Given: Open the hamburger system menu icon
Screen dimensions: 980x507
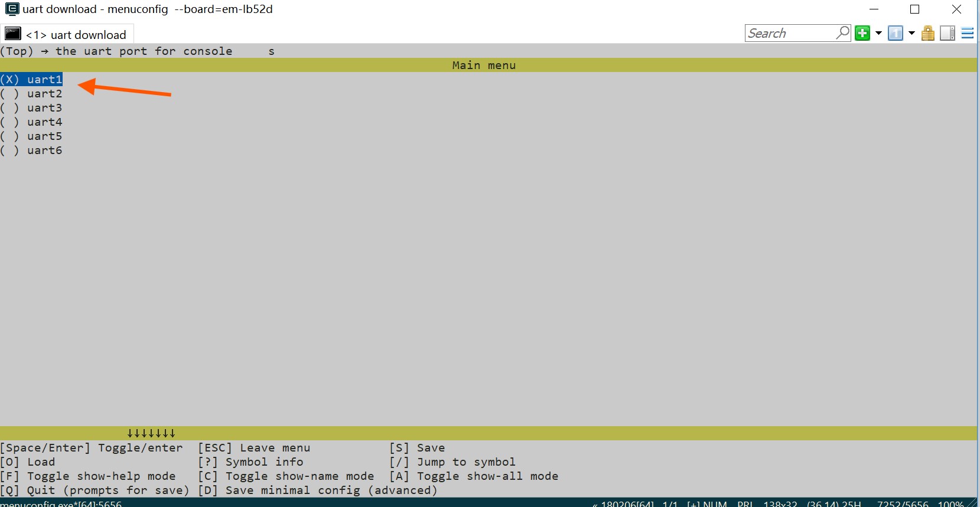Looking at the screenshot, I should tap(968, 33).
